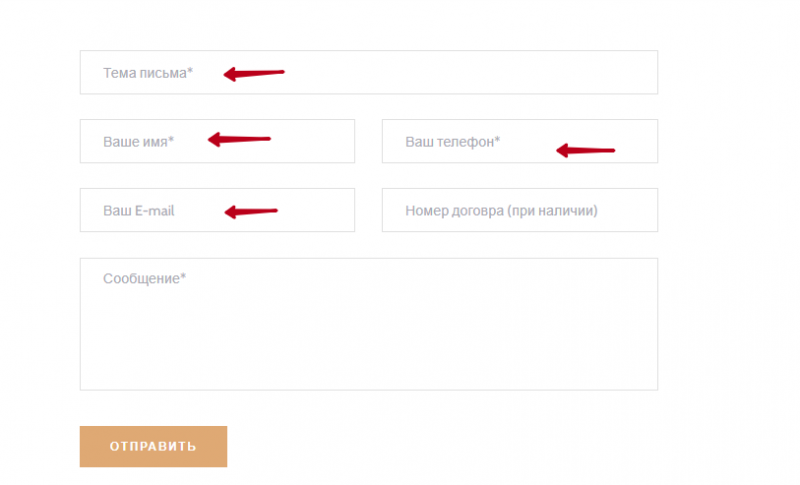Click the word 'E-mail' in the placeholder
800x485 pixels.
[154, 211]
